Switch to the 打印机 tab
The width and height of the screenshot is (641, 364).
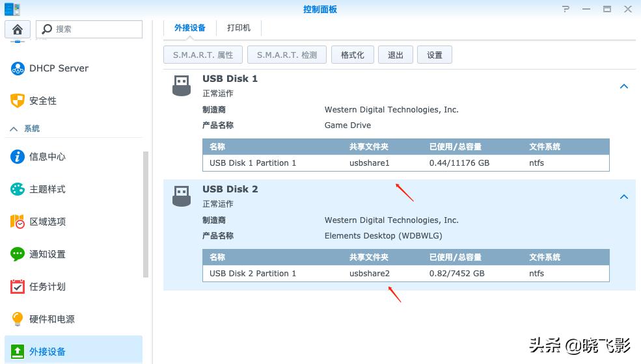point(239,28)
